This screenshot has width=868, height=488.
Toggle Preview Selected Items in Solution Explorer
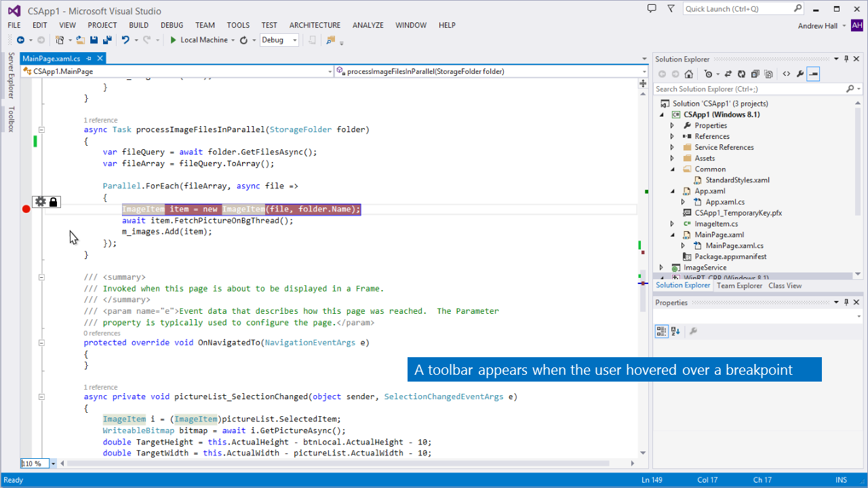pos(813,74)
